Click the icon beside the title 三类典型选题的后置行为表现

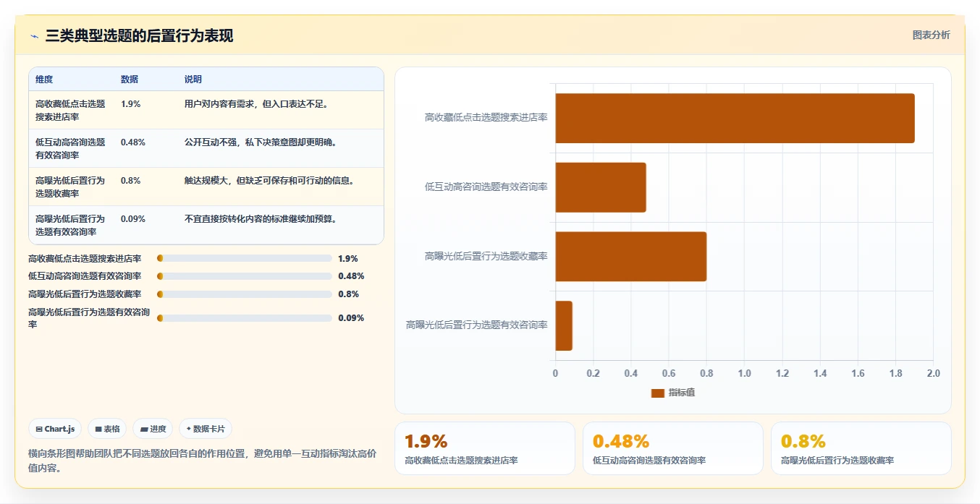coord(35,35)
